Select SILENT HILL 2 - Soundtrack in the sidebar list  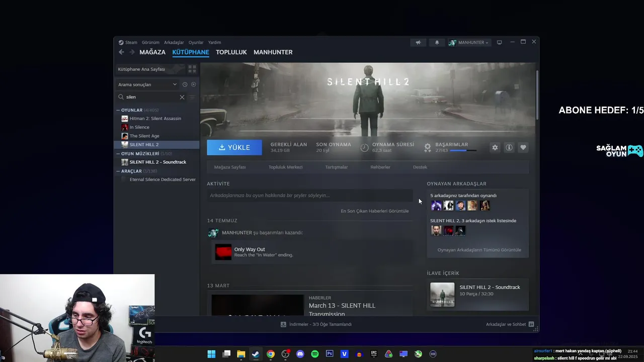coord(157,162)
